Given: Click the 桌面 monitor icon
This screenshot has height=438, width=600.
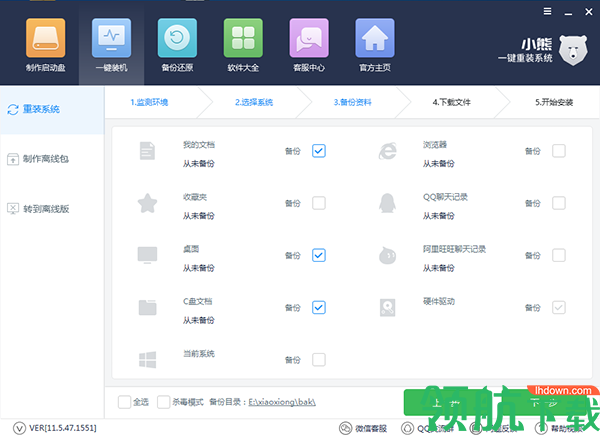Looking at the screenshot, I should coord(147,255).
